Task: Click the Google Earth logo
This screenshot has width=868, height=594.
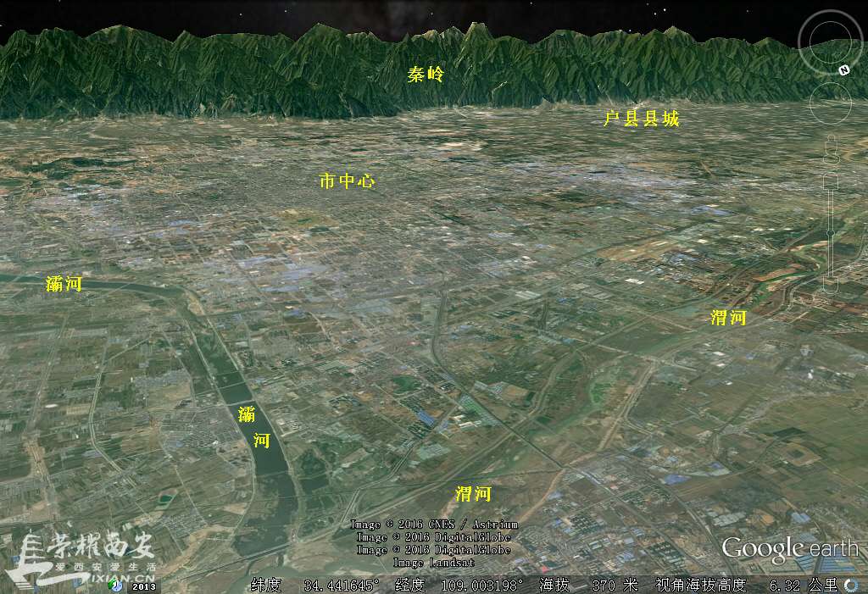Action: click(789, 548)
